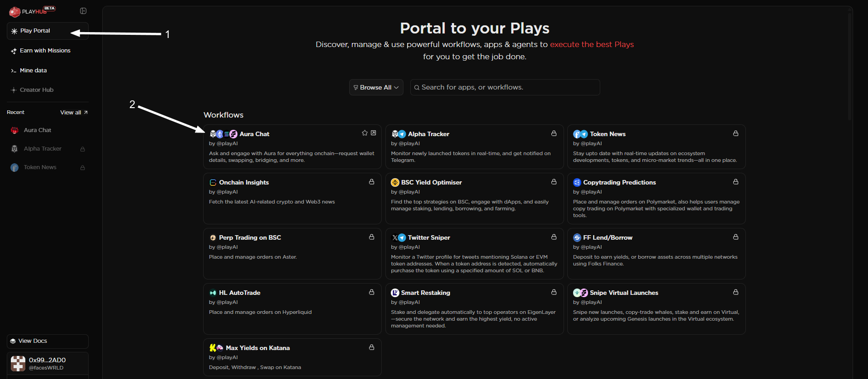The image size is (868, 379).
Task: Click lock icon on Snipe Virtual Launches
Action: pos(736,292)
